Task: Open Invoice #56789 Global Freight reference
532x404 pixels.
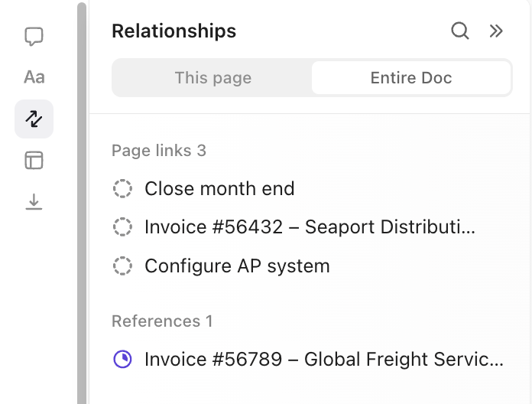Action: tap(324, 360)
